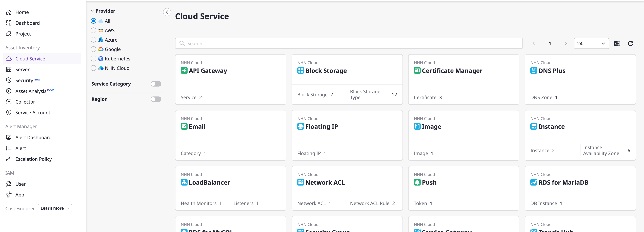
Task: Click the Excel export icon
Action: click(x=617, y=44)
